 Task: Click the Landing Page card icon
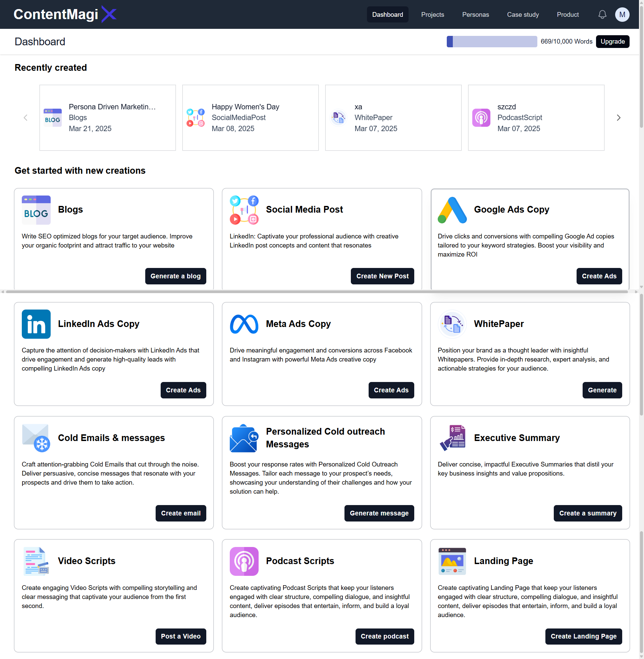point(452,561)
